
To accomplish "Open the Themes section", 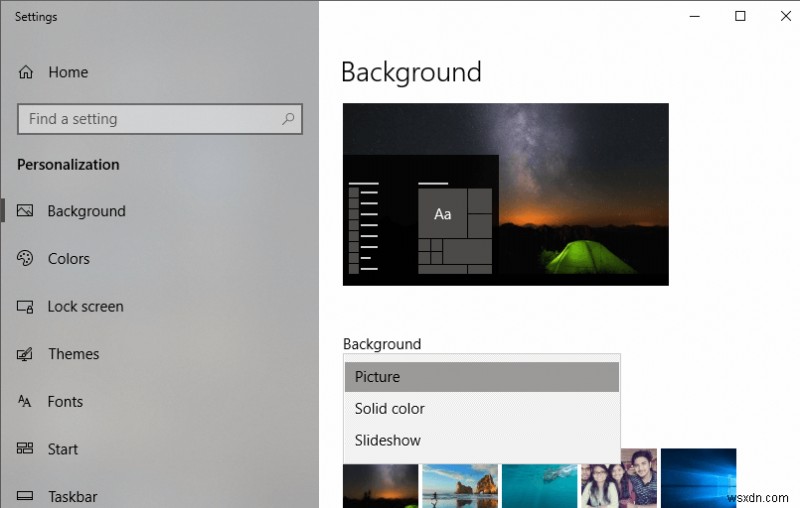I will (x=74, y=354).
